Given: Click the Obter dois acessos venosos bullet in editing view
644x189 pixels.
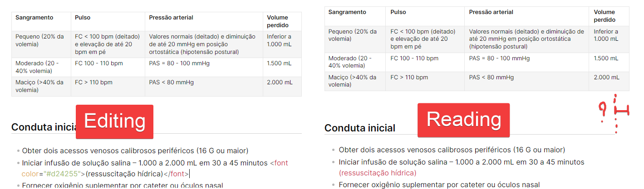Looking at the screenshot, I should point(135,150).
